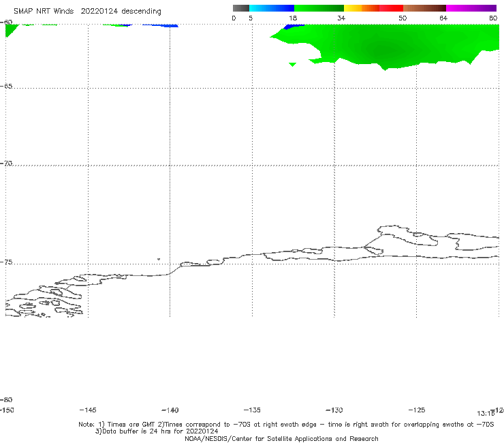Click the longitude label '-130'
The image size is (504, 443).
[x=334, y=410]
